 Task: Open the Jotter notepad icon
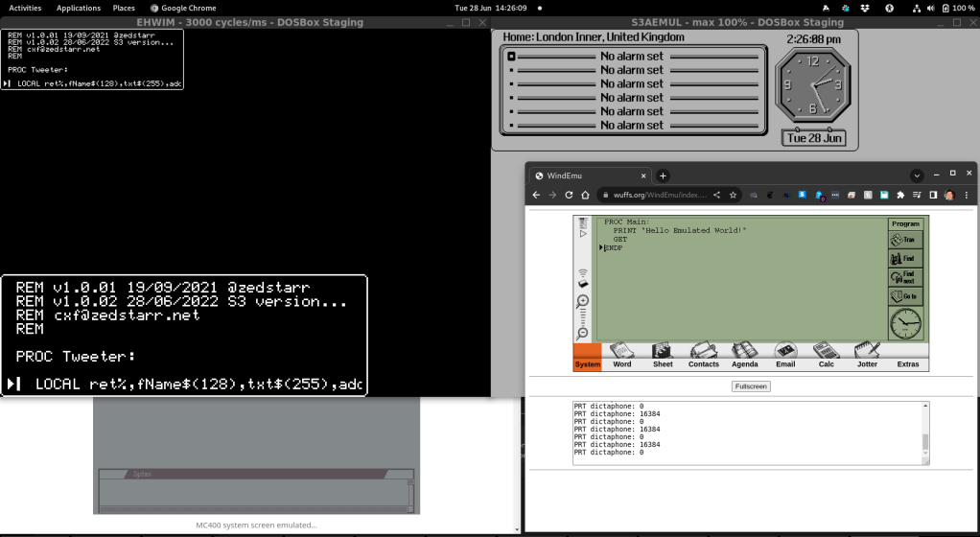tap(867, 356)
